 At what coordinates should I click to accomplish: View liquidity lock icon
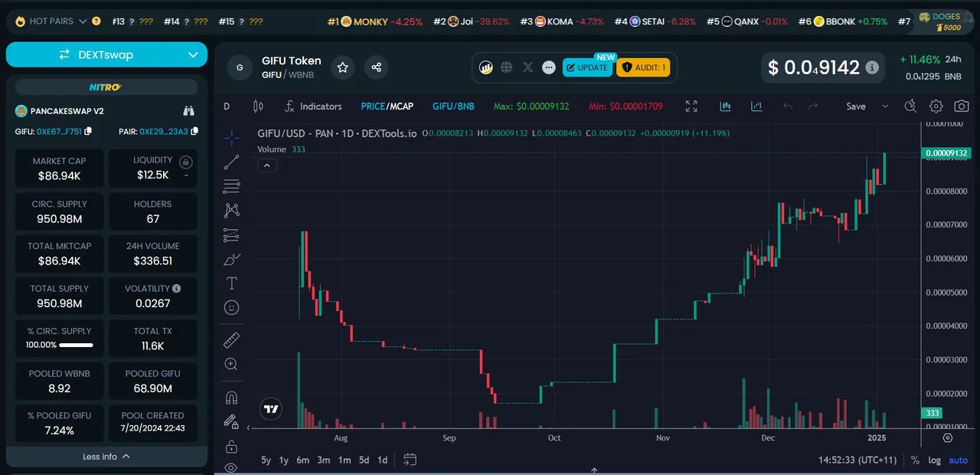(185, 162)
